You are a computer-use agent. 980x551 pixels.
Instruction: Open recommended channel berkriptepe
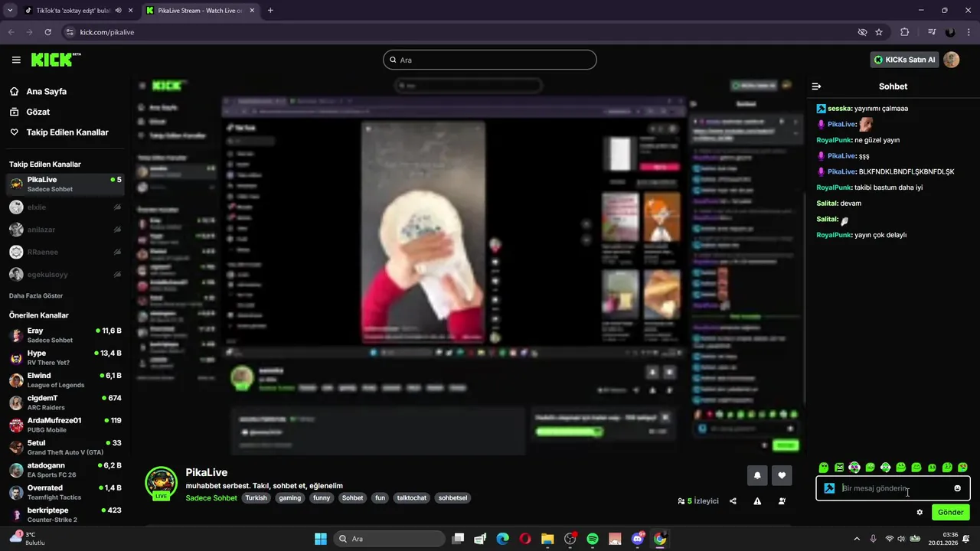tap(65, 514)
